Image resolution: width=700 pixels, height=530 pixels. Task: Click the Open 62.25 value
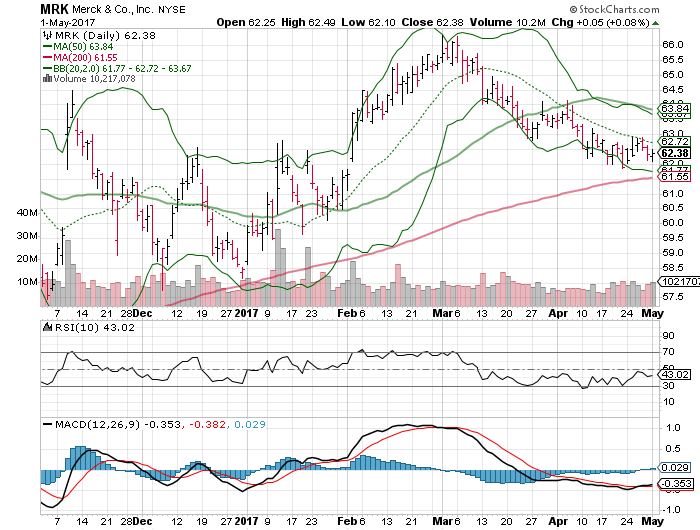tap(246, 22)
